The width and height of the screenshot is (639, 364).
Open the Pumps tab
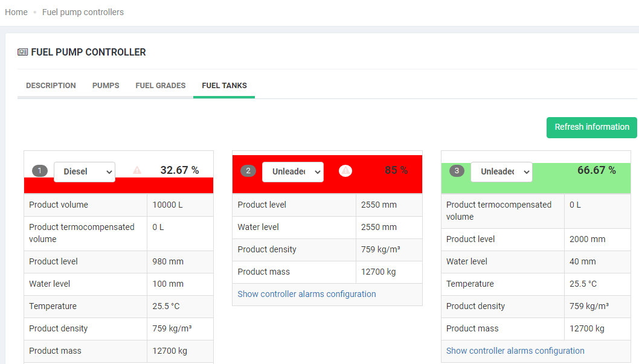106,86
